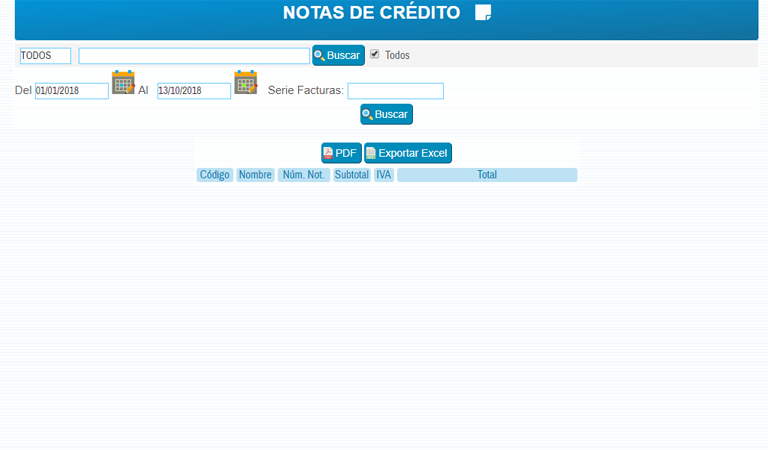This screenshot has height=450, width=768.
Task: Click the Del date field 01/01/2018
Action: pos(72,91)
